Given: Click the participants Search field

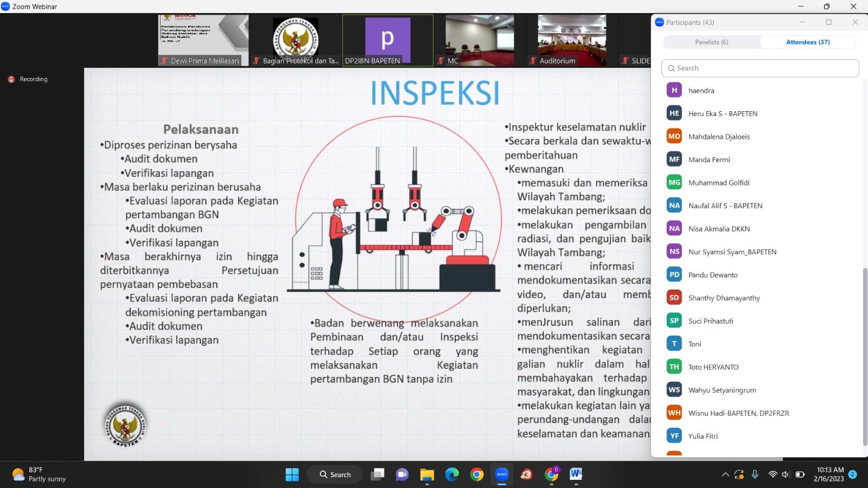Looking at the screenshot, I should click(760, 68).
